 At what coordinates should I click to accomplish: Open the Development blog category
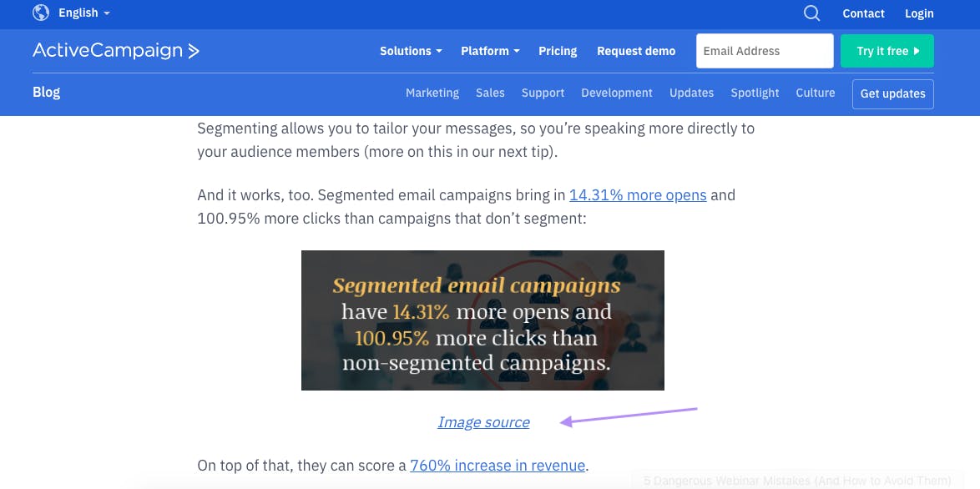[x=616, y=93]
